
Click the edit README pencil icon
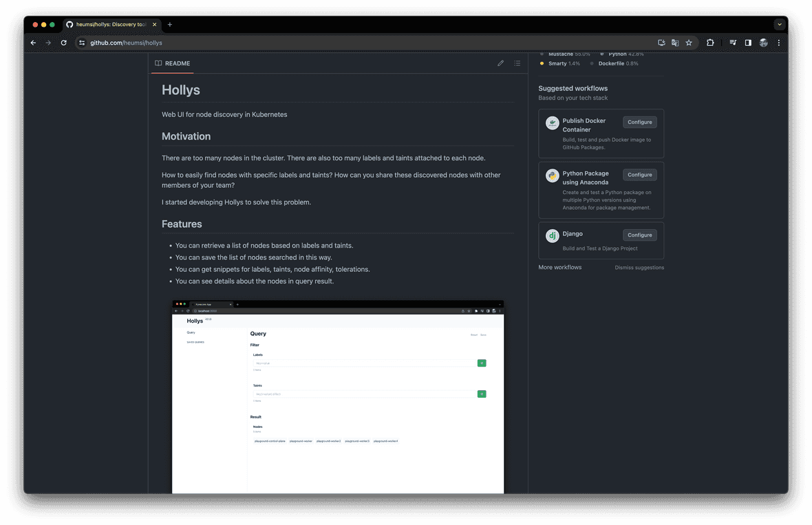500,63
